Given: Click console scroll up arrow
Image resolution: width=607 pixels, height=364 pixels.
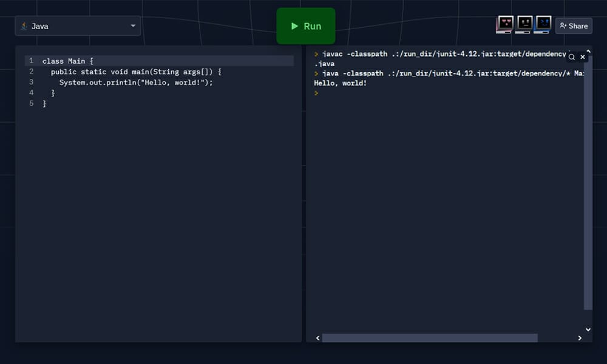Looking at the screenshot, I should point(588,51).
